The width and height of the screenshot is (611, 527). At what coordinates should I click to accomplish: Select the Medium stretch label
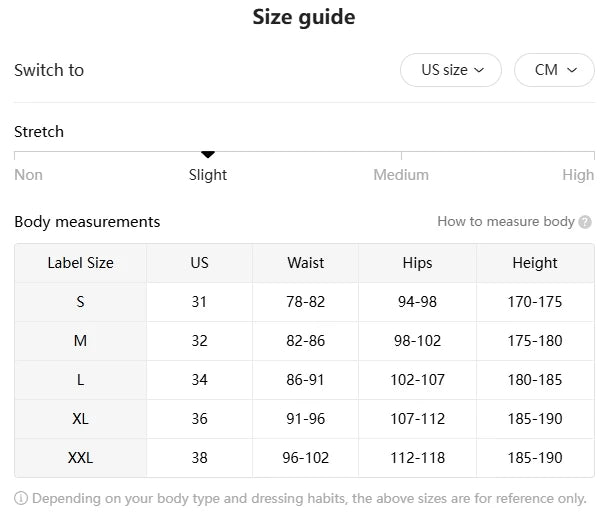pos(401,175)
